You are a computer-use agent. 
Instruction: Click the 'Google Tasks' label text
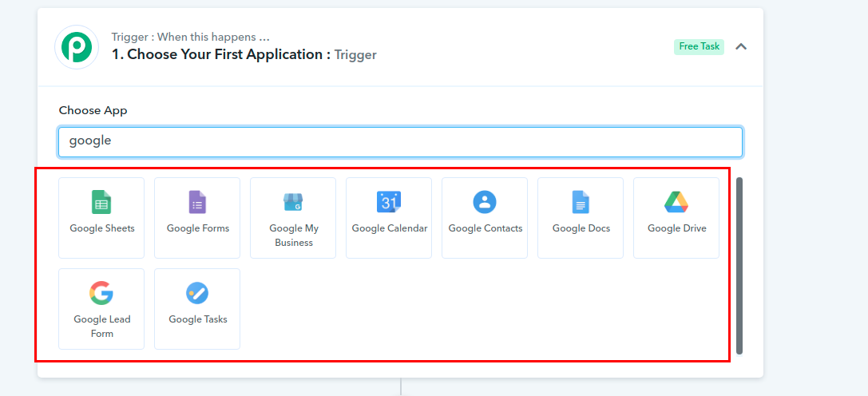tap(197, 319)
